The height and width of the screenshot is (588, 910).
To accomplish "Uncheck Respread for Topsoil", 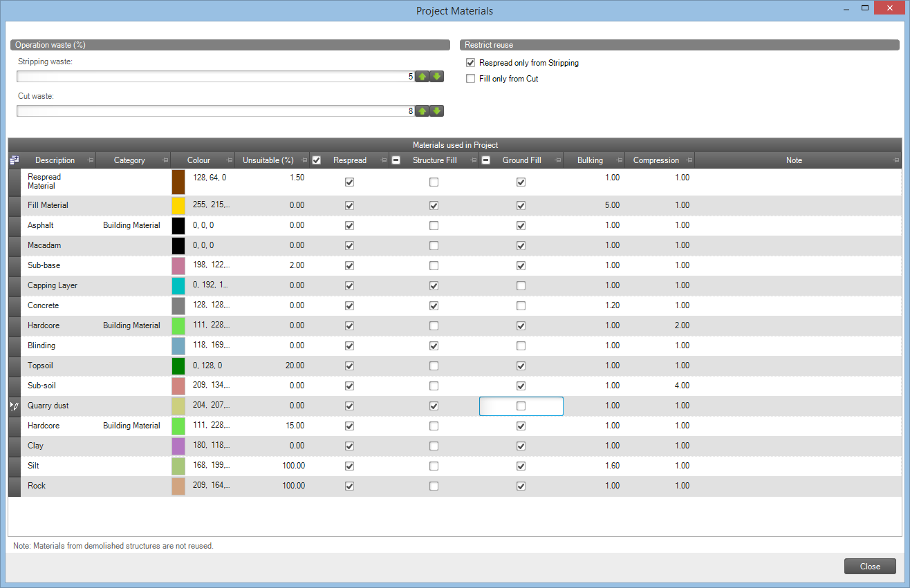I will (x=349, y=366).
